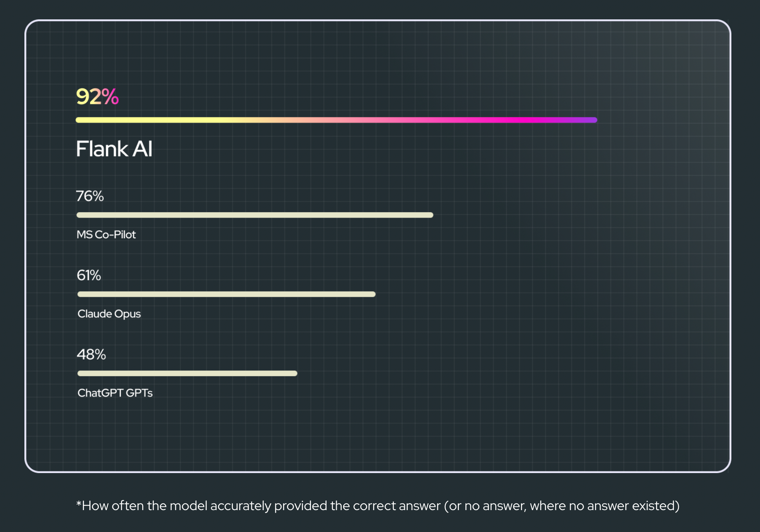Click the MS Co-Pilot result bar

coord(255,215)
